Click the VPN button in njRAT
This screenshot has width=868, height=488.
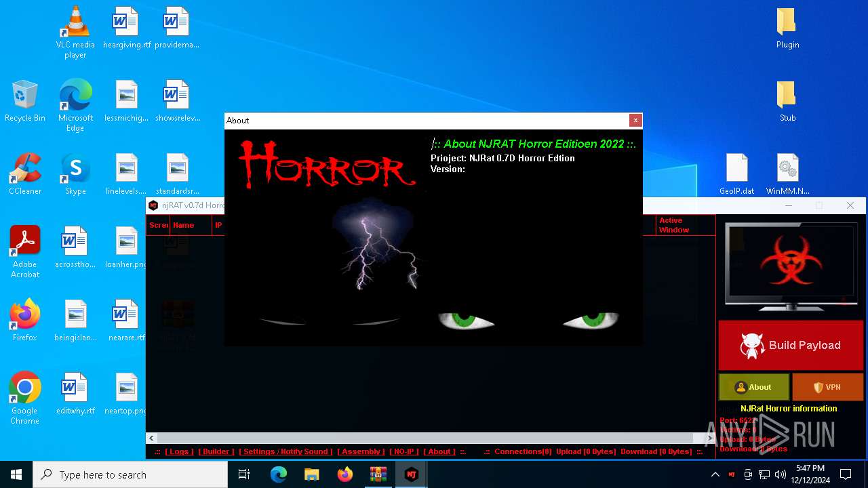point(827,387)
